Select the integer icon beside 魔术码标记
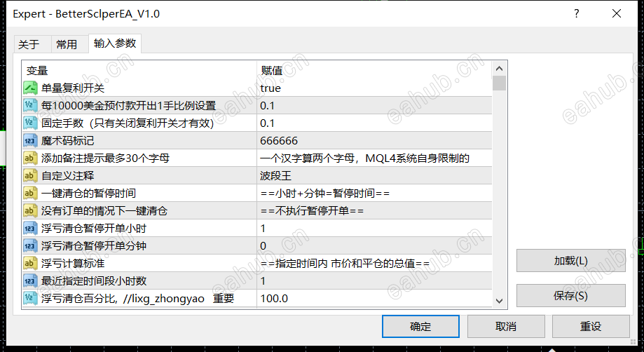The image size is (644, 352). 30,141
